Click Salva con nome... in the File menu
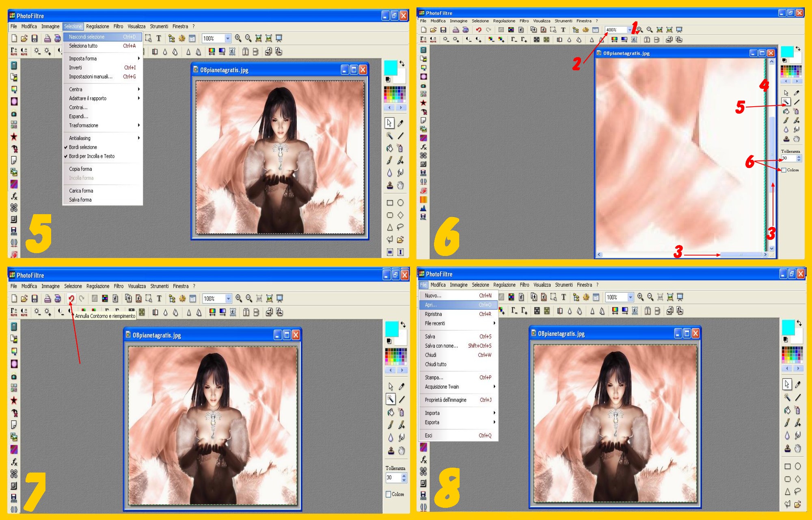Image resolution: width=812 pixels, height=520 pixels. (441, 346)
